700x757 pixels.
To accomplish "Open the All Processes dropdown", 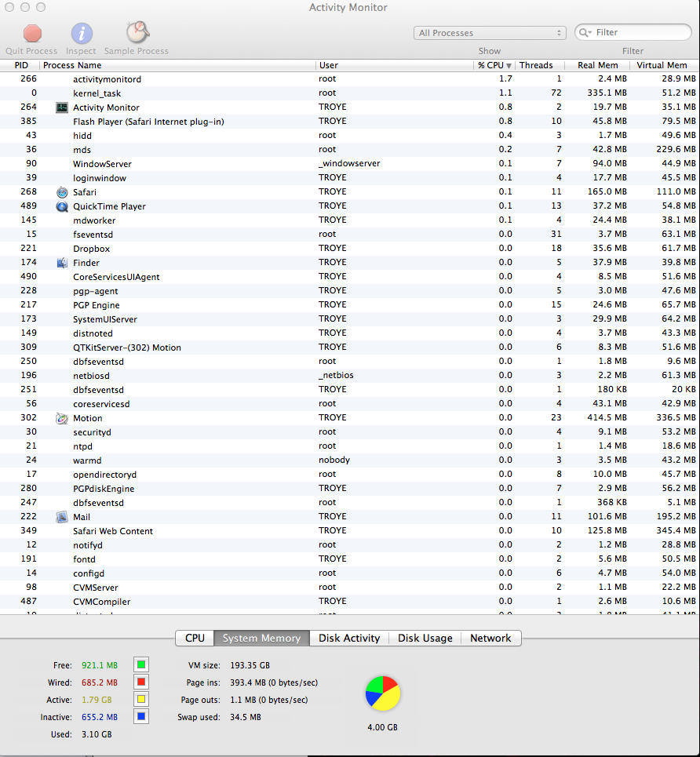I will pyautogui.click(x=490, y=33).
